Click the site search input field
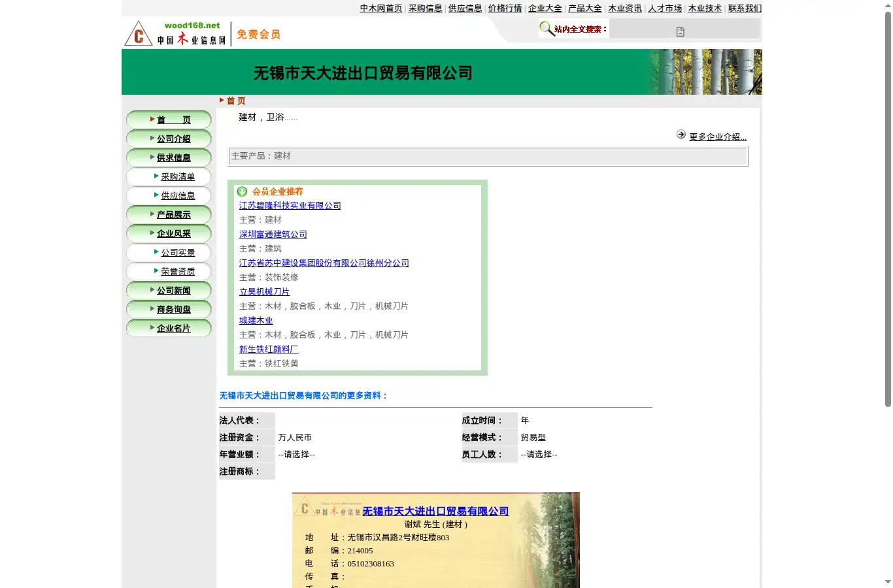Viewport: 893px width, 588px height. click(684, 29)
